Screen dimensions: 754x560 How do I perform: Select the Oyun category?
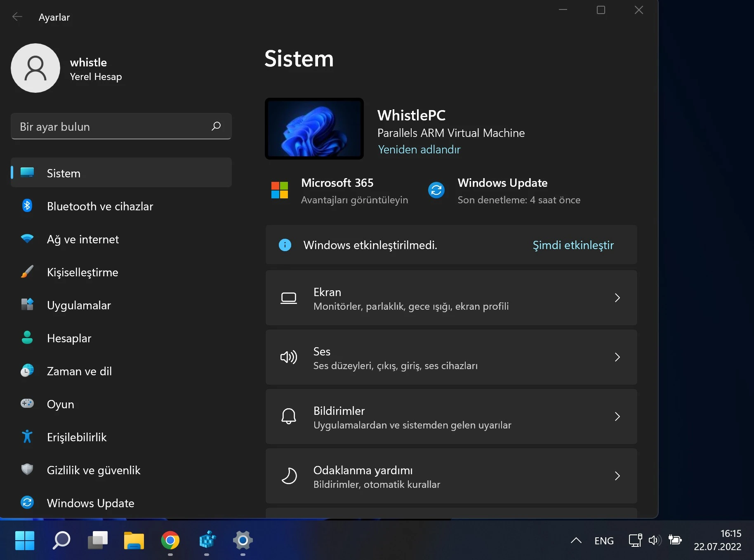pos(121,404)
